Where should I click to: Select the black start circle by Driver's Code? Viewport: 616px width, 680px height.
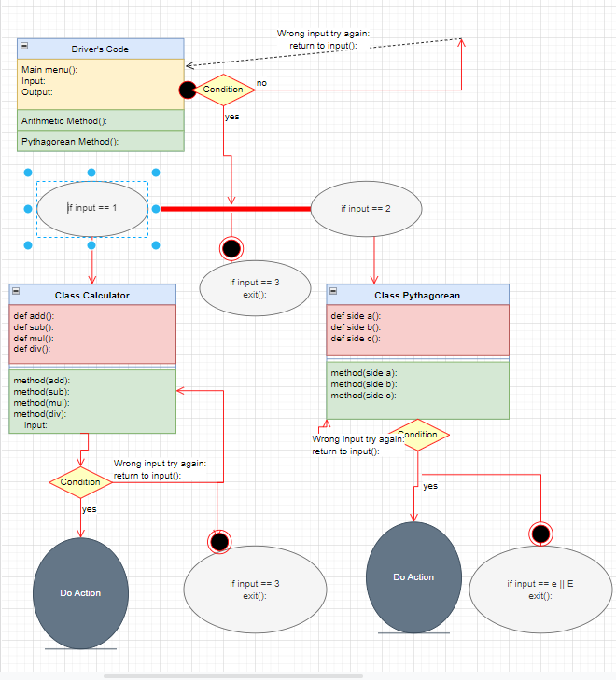pos(188,90)
